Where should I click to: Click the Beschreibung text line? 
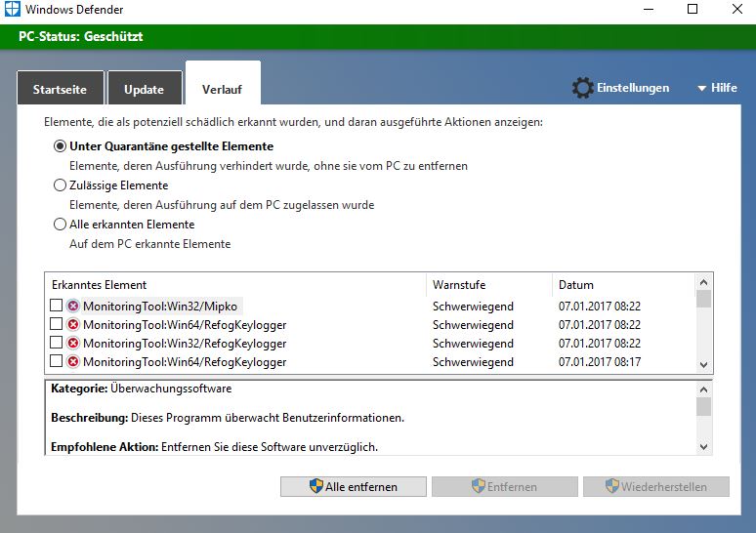(228, 418)
